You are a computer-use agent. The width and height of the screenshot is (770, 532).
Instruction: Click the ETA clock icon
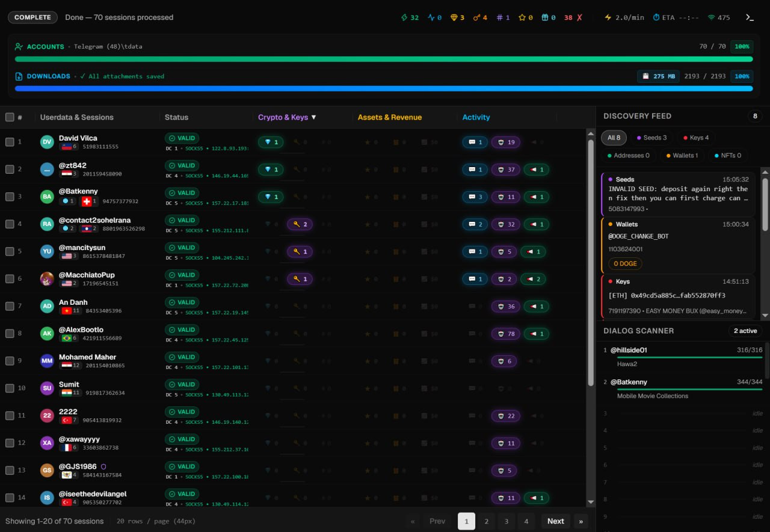656,17
